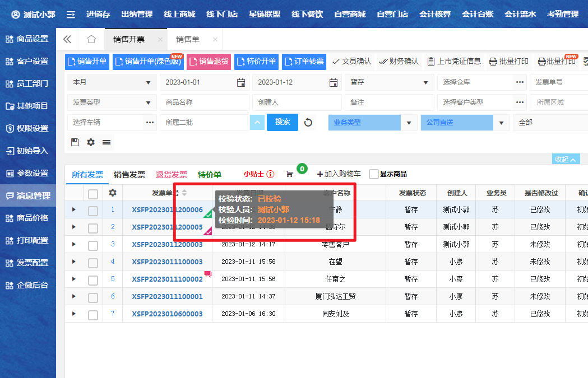Toggle the select-all checkbox in table header

point(93,193)
